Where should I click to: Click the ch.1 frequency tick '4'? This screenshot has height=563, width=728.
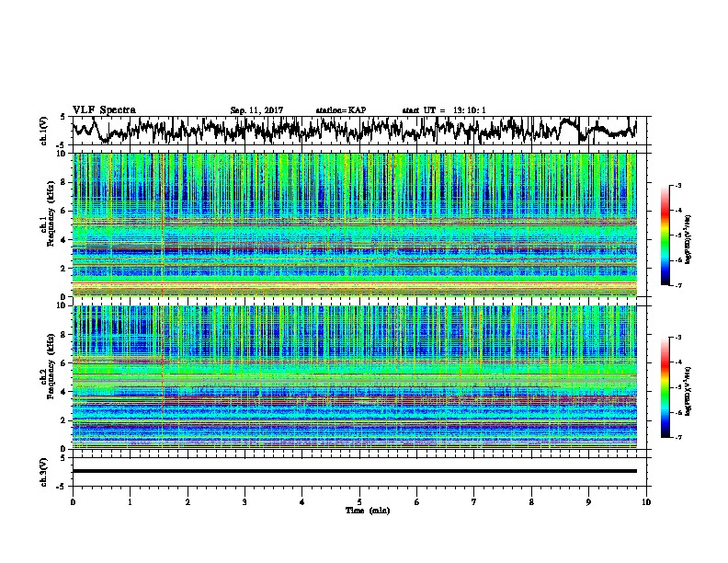tap(65, 240)
